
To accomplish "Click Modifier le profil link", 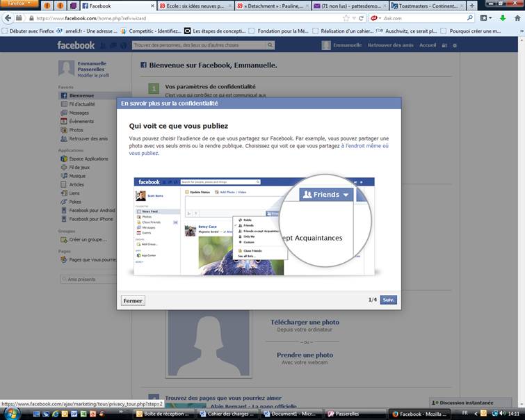I will [x=93, y=75].
